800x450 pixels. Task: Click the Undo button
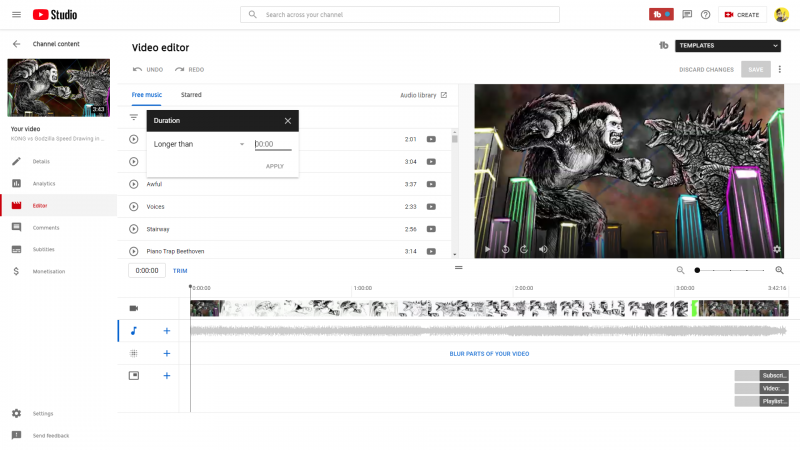tap(148, 69)
